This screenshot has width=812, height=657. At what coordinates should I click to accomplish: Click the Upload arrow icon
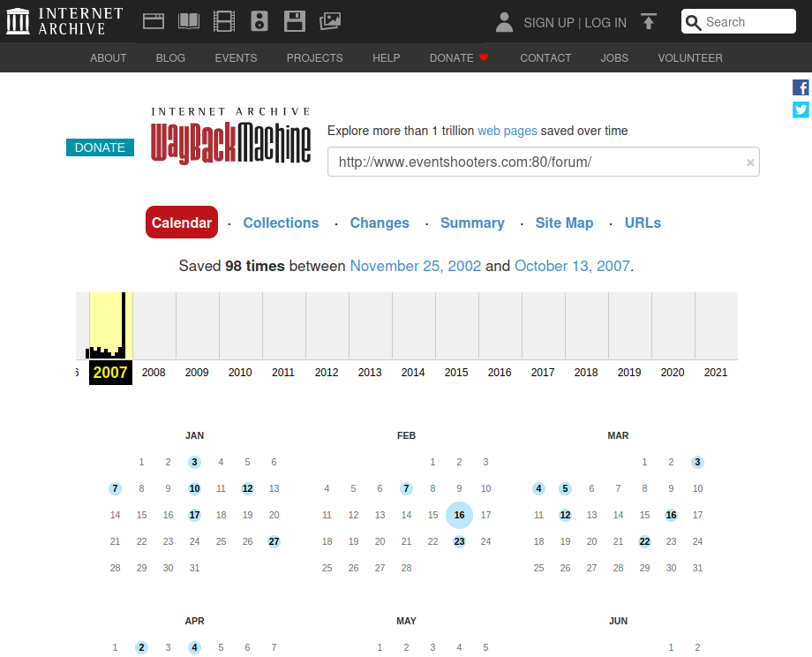coord(649,22)
